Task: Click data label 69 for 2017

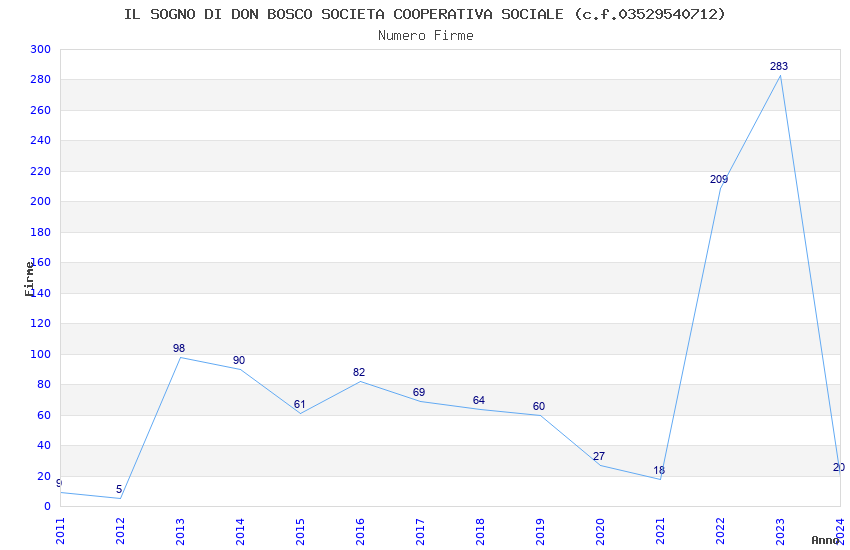Action: tap(419, 392)
